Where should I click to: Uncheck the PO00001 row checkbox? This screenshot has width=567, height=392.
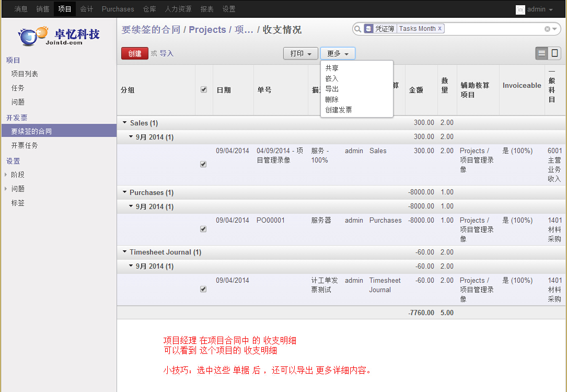203,229
